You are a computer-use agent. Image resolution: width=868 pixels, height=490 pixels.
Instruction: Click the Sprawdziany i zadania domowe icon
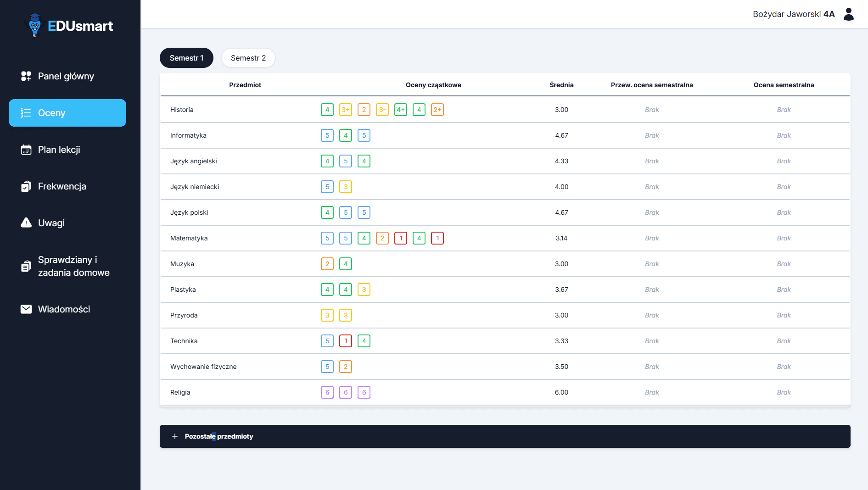coord(26,266)
